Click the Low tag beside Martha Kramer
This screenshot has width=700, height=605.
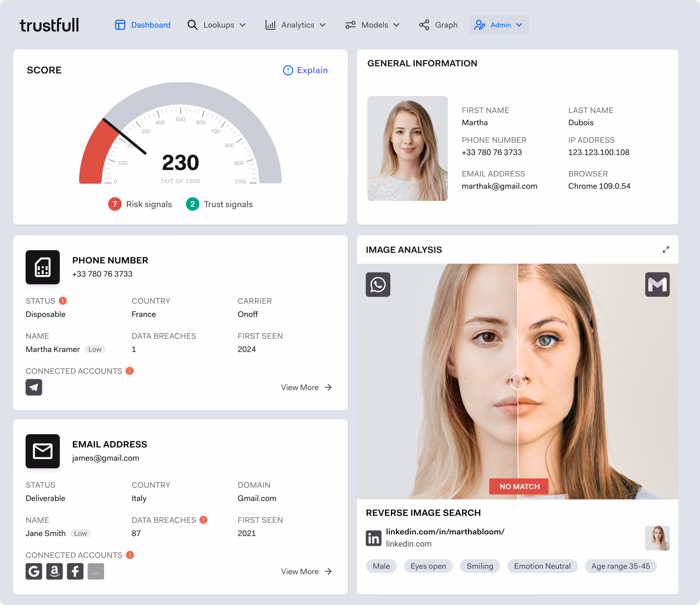pyautogui.click(x=95, y=349)
